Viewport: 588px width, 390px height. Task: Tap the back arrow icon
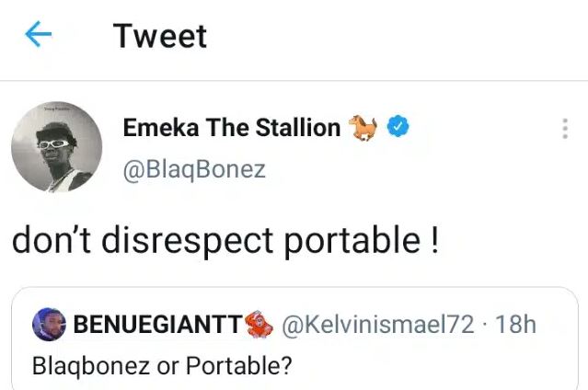pos(38,36)
